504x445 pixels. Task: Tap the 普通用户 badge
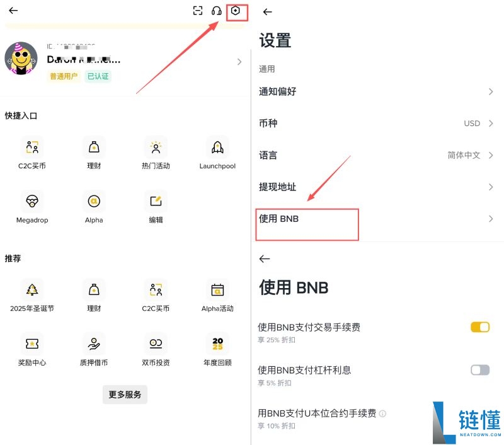pos(64,76)
